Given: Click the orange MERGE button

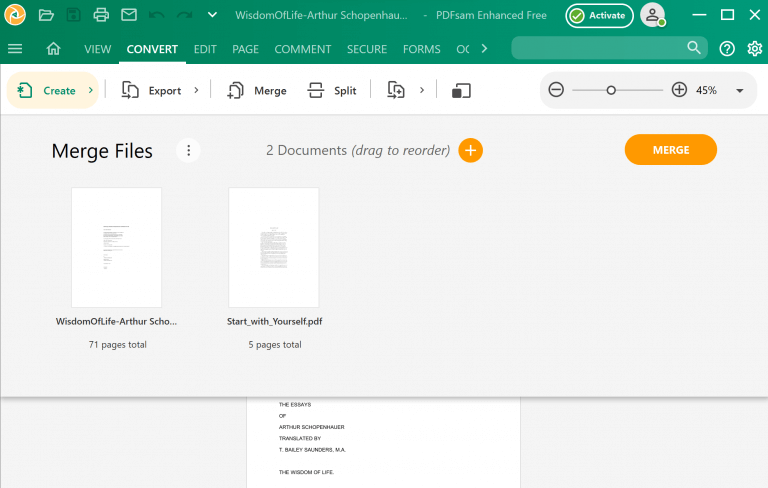Looking at the screenshot, I should tap(671, 149).
